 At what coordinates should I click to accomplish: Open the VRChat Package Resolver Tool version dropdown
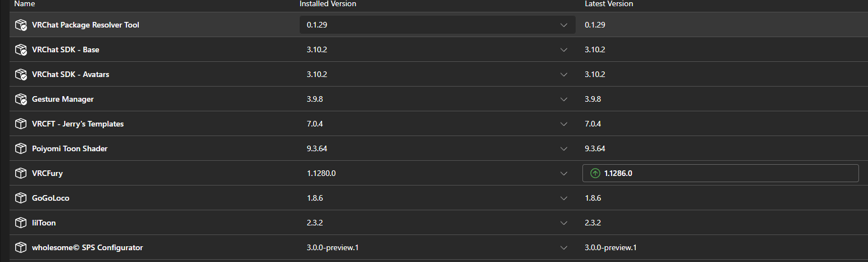[x=564, y=25]
